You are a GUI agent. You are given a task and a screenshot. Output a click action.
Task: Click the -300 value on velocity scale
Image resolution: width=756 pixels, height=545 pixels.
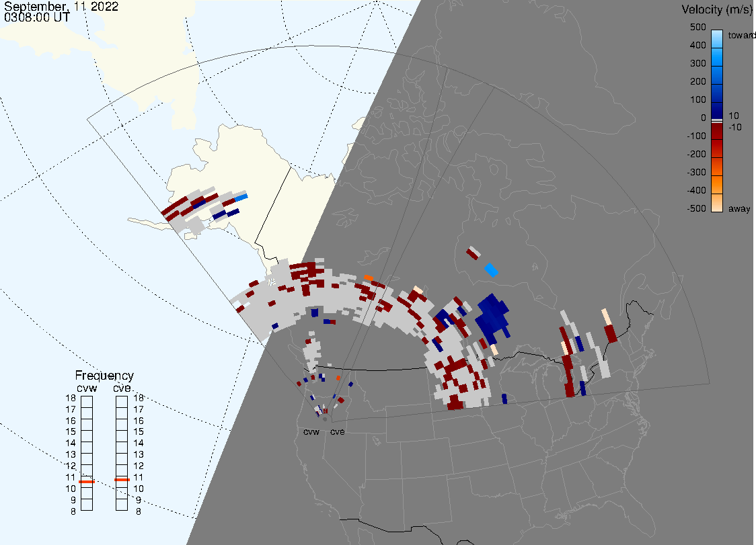[x=696, y=173]
